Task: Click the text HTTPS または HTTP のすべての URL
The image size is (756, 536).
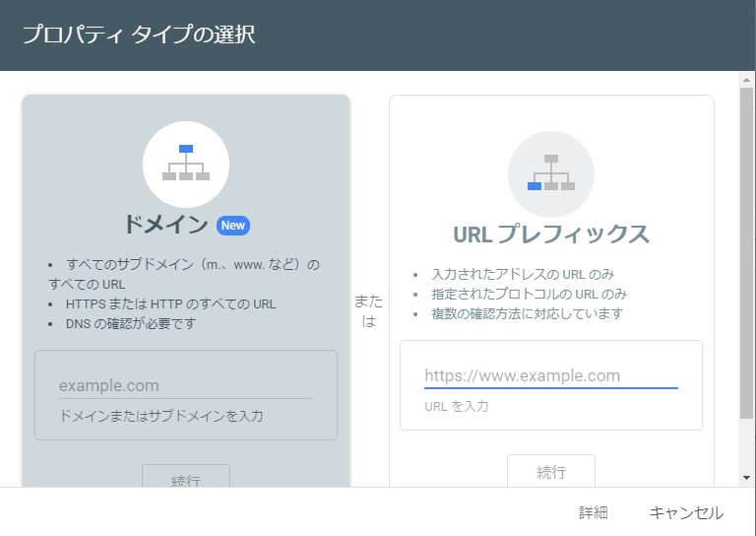Action: coord(170,303)
